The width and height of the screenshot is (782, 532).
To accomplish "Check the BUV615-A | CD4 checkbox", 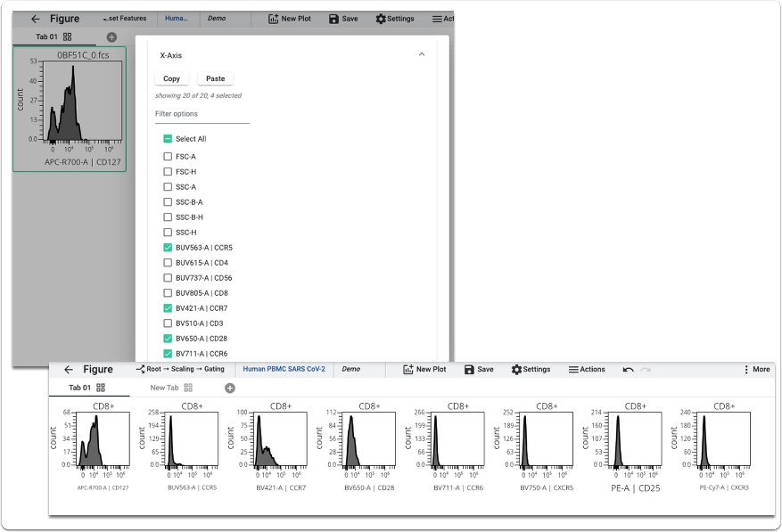I will coord(168,263).
